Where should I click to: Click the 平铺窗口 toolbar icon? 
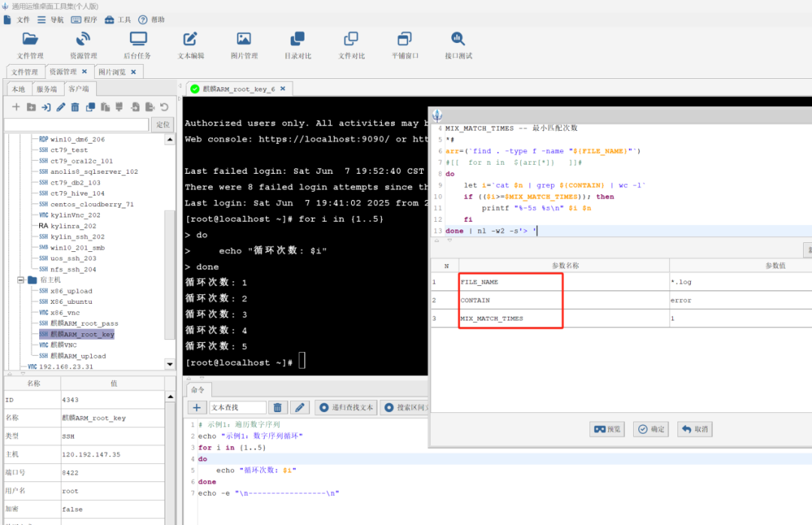tap(405, 44)
